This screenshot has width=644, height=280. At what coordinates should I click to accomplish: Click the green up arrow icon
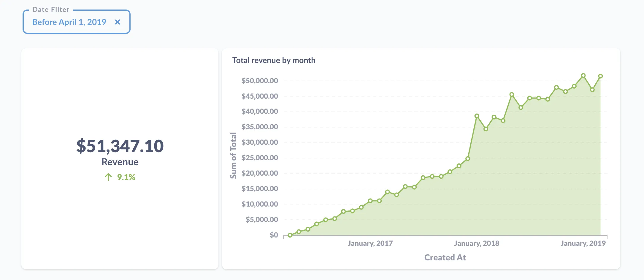[109, 177]
